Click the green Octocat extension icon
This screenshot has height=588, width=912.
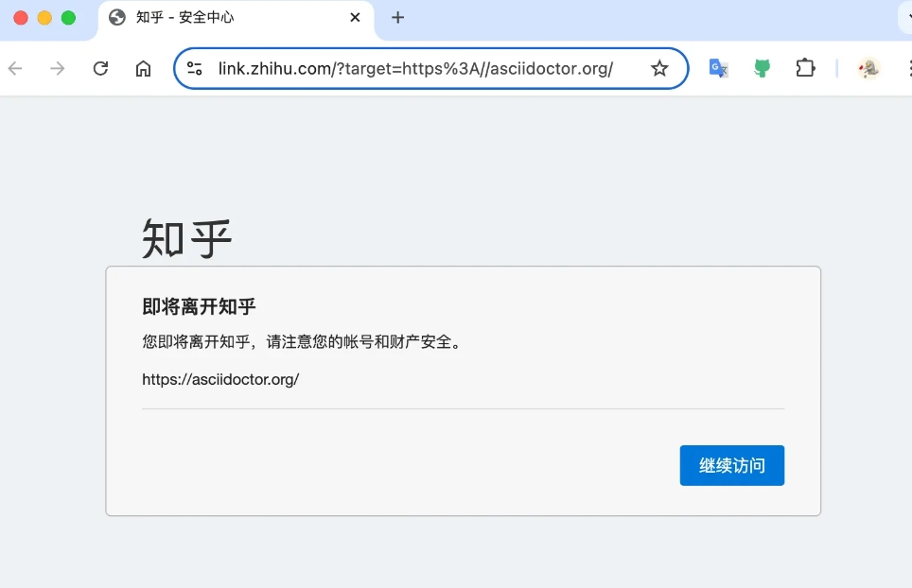tap(762, 68)
